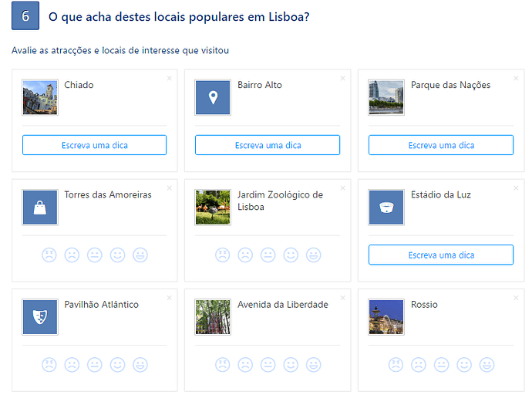
Task: Click "Escreva uma dica" under Chiado
Action: 94,145
